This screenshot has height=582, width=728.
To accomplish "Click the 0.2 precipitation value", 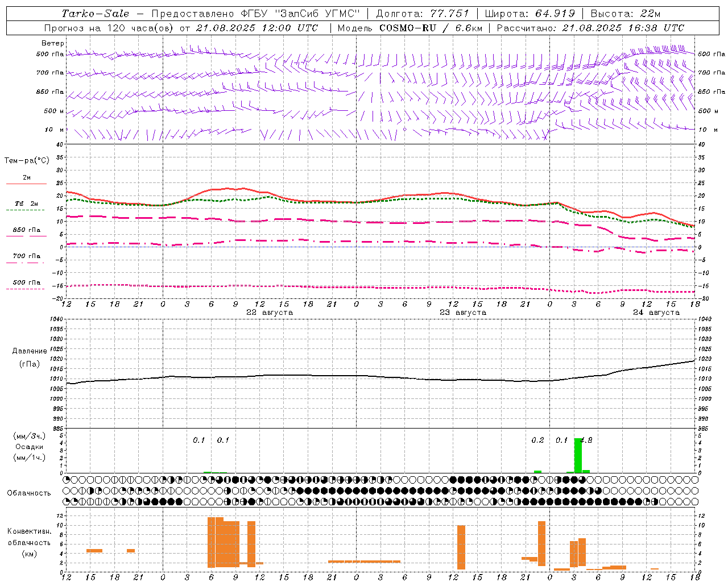I will click(537, 440).
